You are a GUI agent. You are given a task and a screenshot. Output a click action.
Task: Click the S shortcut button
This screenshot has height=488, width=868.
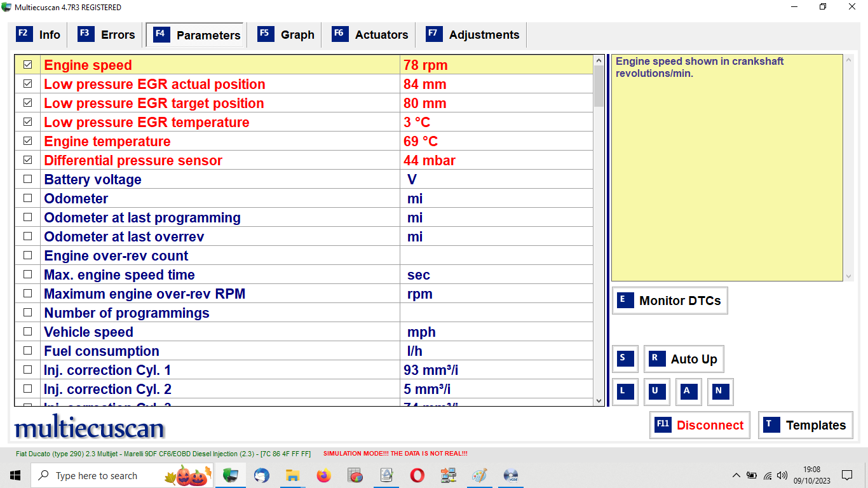625,359
